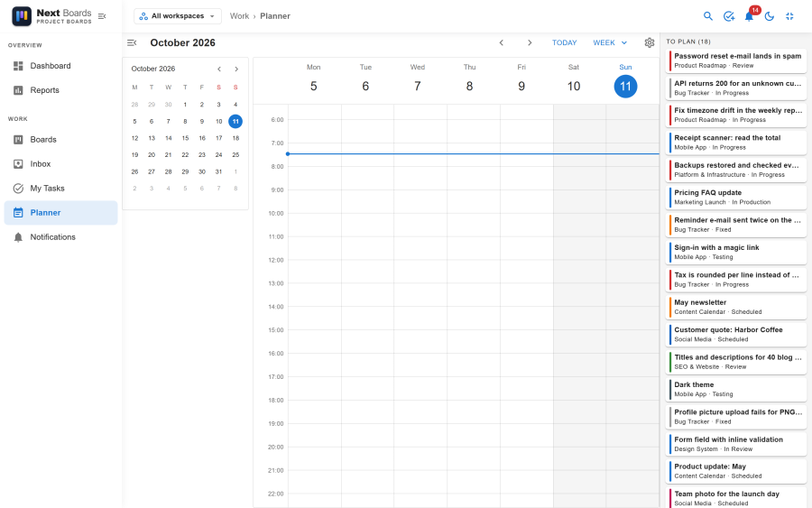
Task: Open notifications bell with 14 badge
Action: (x=750, y=16)
